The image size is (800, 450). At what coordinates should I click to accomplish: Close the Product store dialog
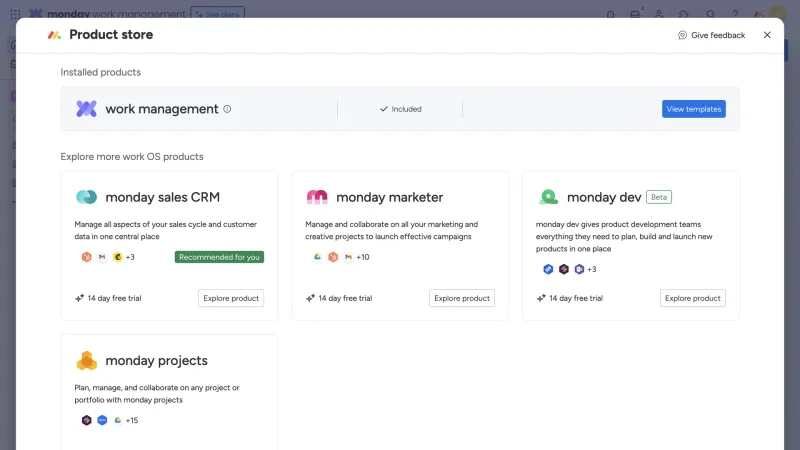pos(767,35)
